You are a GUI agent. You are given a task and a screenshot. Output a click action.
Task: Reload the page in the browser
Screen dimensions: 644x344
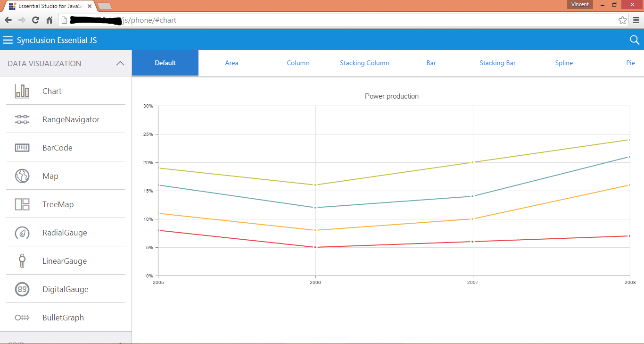pos(35,20)
